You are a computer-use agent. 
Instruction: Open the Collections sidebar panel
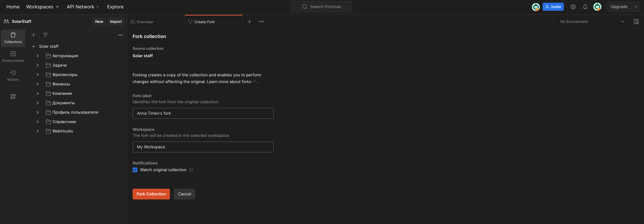[x=13, y=38]
